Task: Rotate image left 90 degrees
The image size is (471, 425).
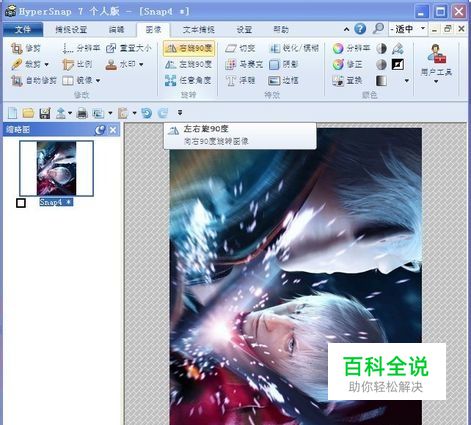Action: tap(189, 64)
